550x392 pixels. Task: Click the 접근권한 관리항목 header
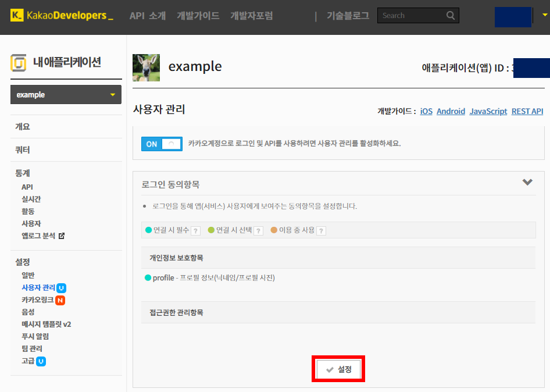click(x=338, y=312)
